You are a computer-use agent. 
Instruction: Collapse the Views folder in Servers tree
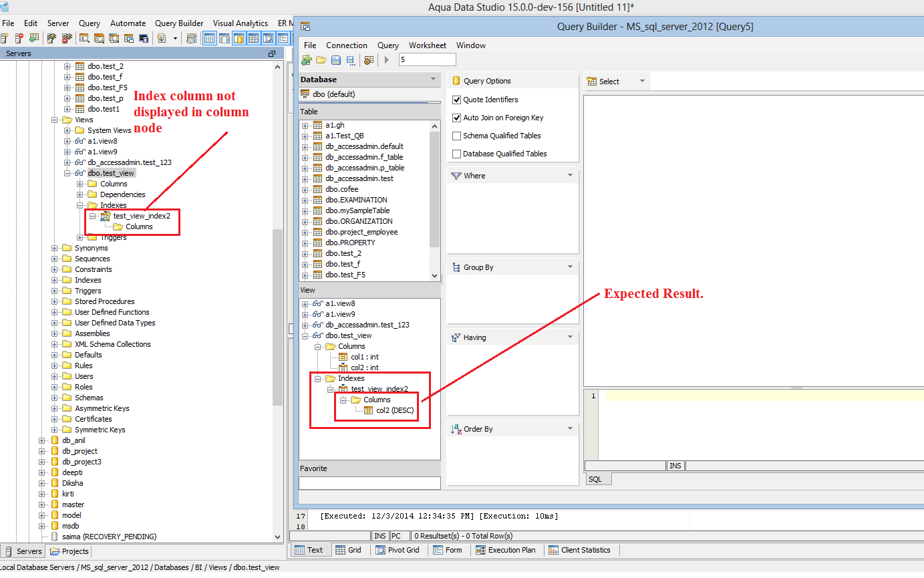tap(55, 120)
